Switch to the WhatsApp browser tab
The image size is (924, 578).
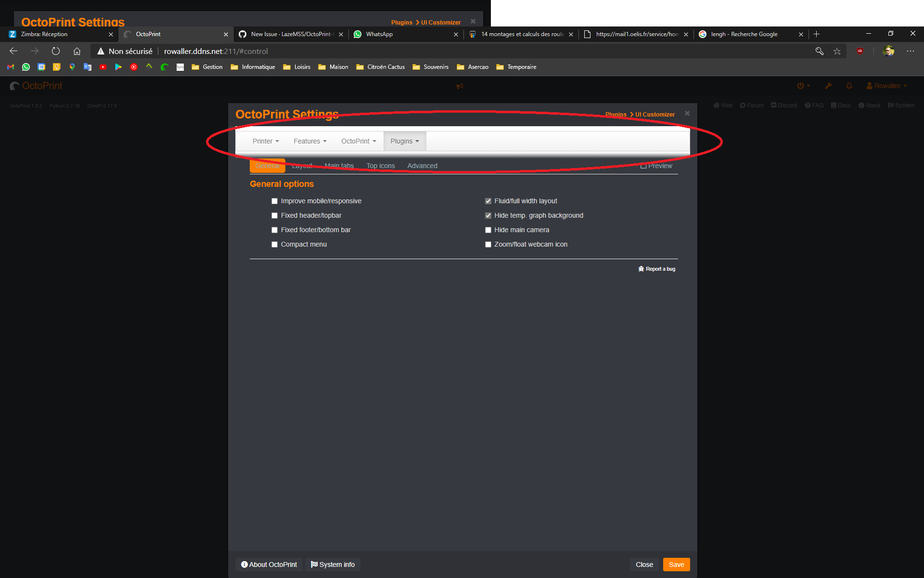[x=380, y=34]
